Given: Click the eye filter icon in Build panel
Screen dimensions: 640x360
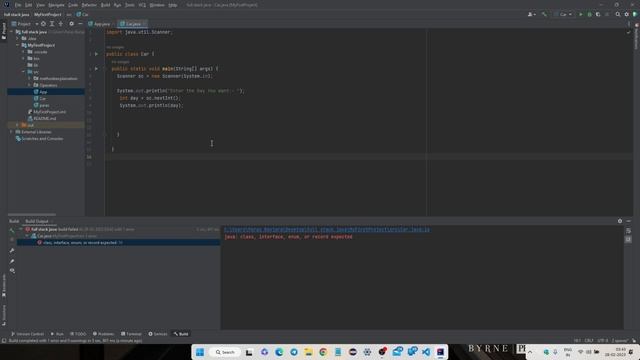Looking at the screenshot, I should click(x=12, y=271).
